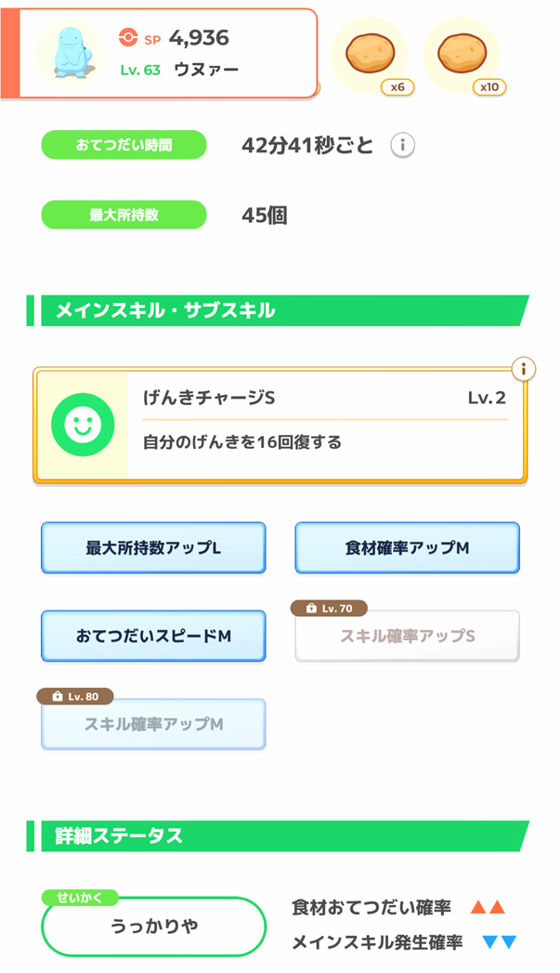Tap the おてつだい時間 green label

[x=124, y=145]
